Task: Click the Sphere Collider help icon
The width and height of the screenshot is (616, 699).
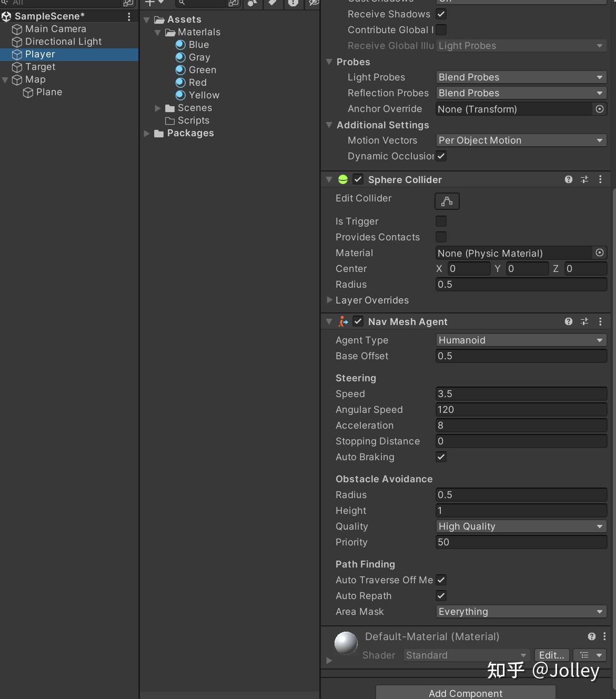Action: [x=568, y=179]
